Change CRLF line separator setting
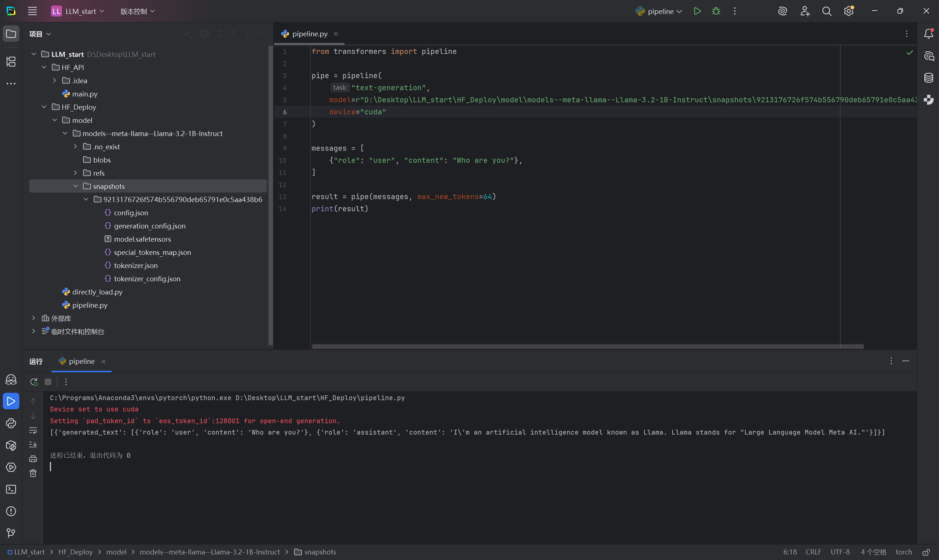This screenshot has height=560, width=939. click(813, 552)
